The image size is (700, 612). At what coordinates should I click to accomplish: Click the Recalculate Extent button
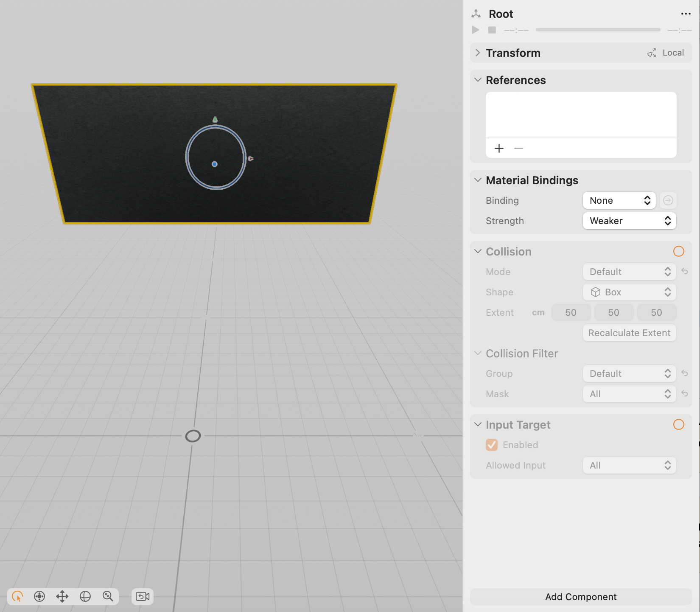pyautogui.click(x=629, y=333)
